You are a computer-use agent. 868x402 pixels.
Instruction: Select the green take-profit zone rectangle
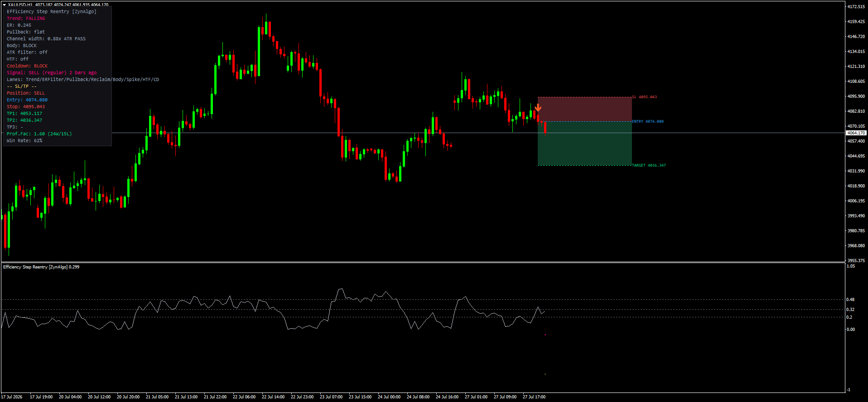(x=584, y=144)
